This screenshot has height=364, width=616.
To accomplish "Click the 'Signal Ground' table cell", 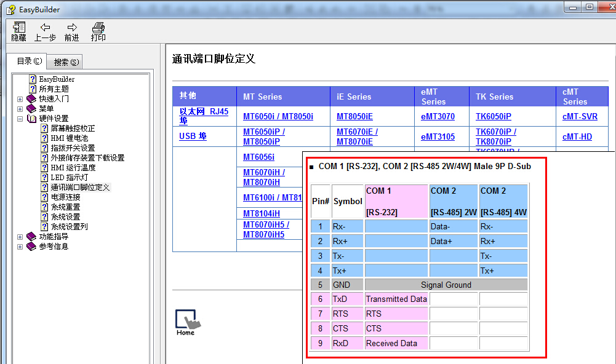I will pos(446,285).
